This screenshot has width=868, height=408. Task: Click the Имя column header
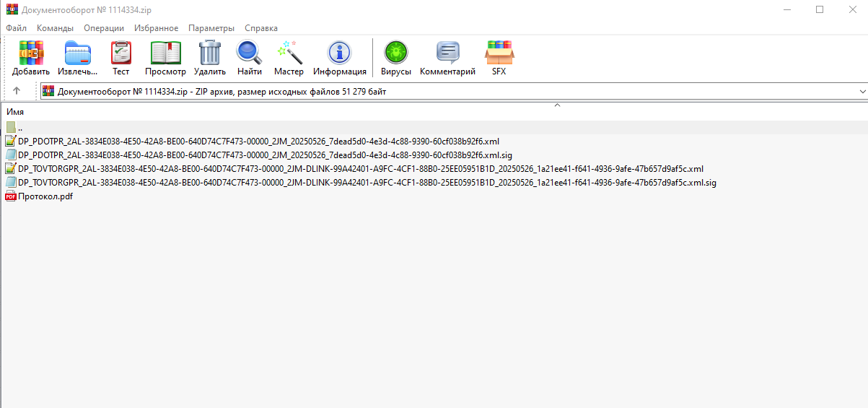pos(15,112)
